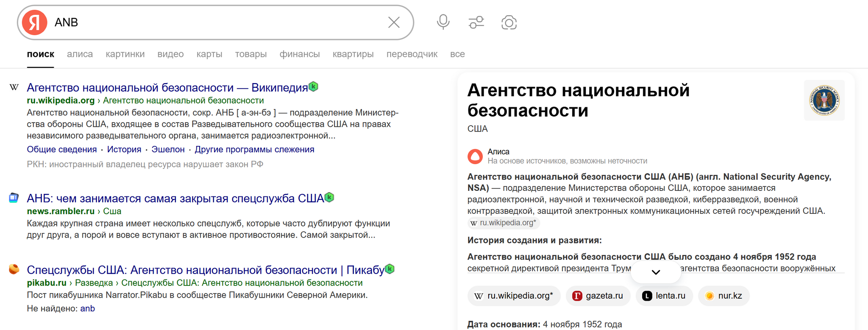The width and height of the screenshot is (868, 330).
Task: Click green shield badge next to Wikipedia result
Action: pyautogui.click(x=313, y=87)
